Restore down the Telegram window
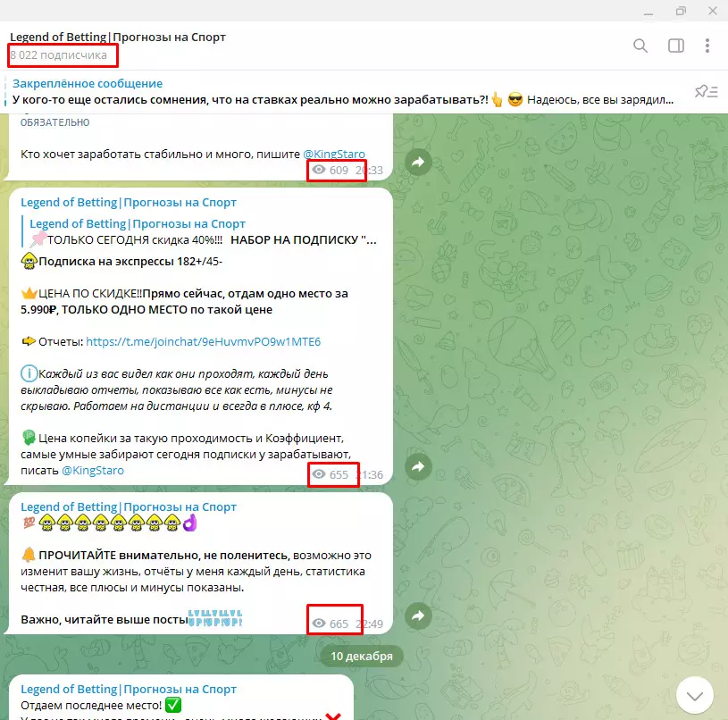The image size is (728, 720). [x=681, y=11]
